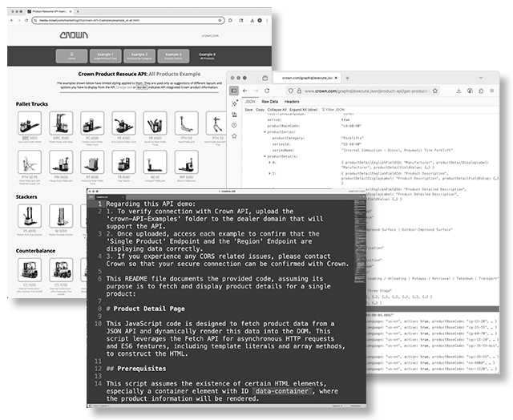Add a new tab in the Firefox window
The height and width of the screenshot is (420, 513).
pos(347,78)
